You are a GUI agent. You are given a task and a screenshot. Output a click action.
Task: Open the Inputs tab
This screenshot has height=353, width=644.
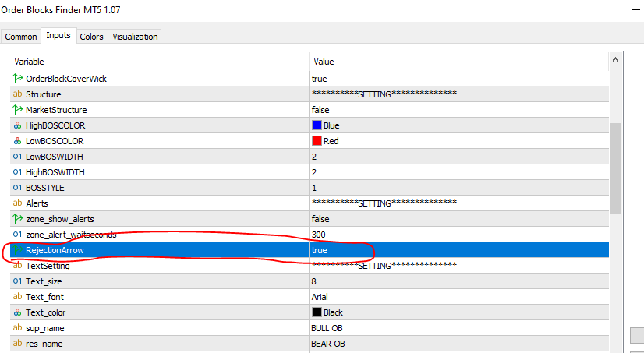(58, 35)
